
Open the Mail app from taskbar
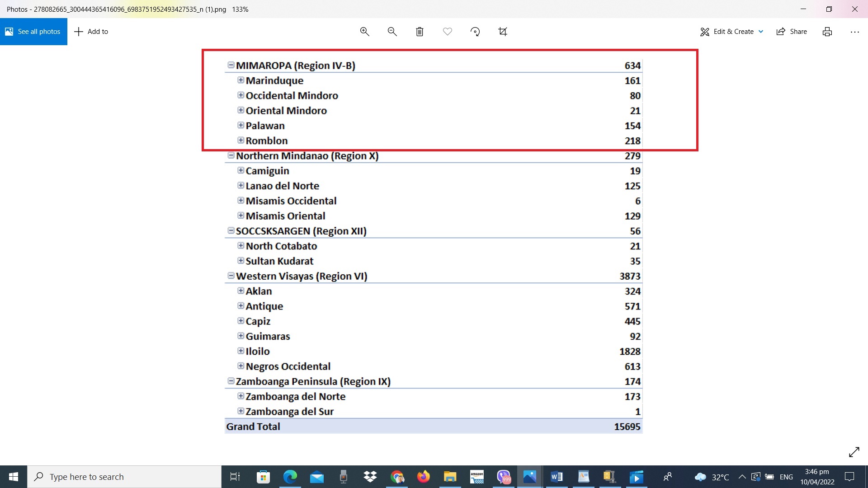click(316, 477)
